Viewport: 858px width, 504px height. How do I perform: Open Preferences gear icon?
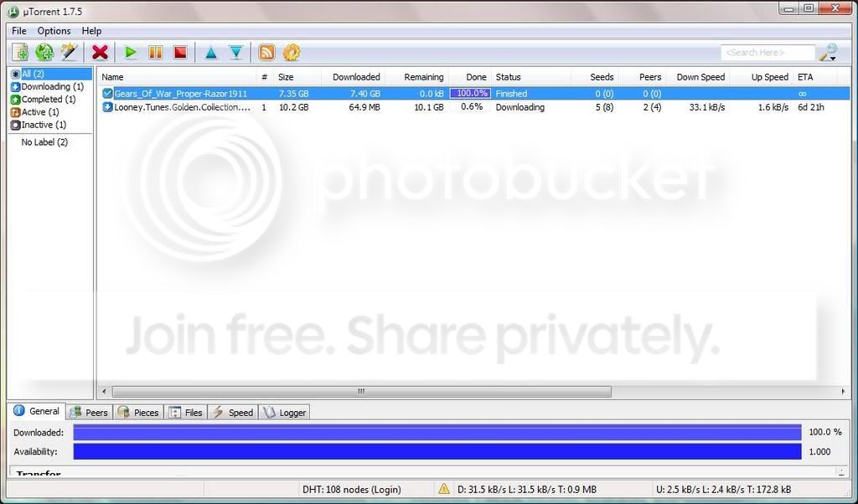point(291,53)
